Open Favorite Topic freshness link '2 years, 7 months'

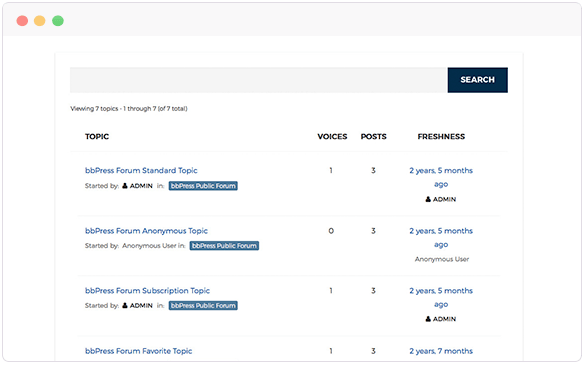(x=441, y=351)
